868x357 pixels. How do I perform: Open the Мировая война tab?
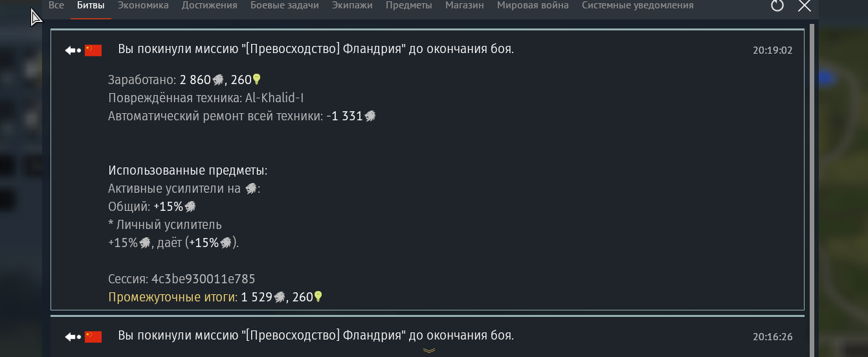pos(533,5)
